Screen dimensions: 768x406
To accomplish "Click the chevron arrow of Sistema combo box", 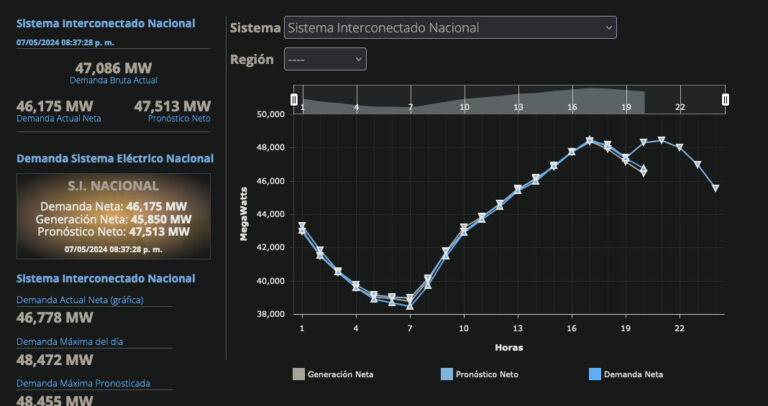I will coord(607,28).
